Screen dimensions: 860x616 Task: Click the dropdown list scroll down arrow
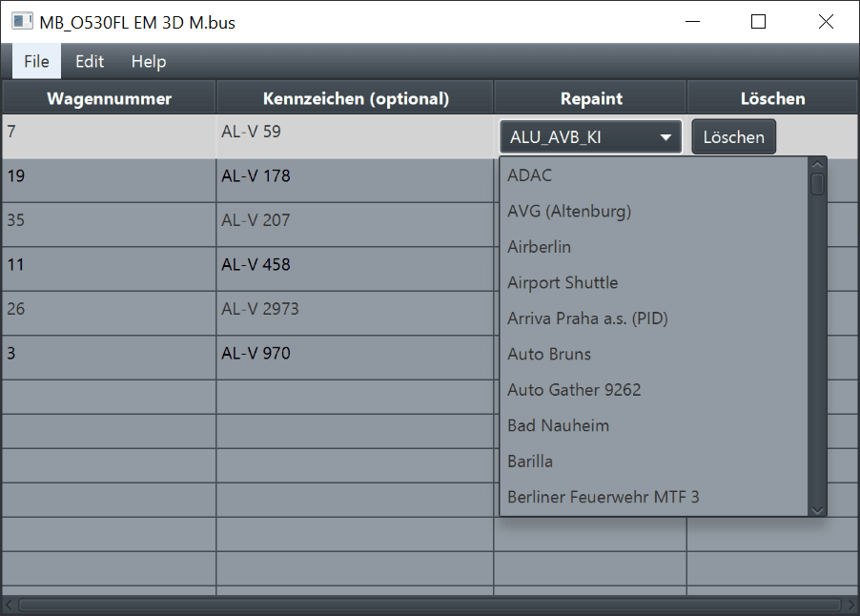coord(817,509)
